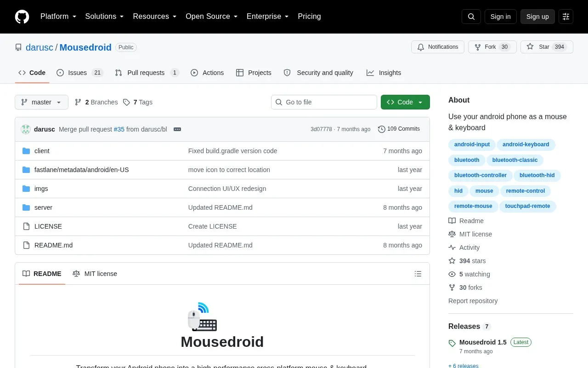Fork the Mousedroid repository

[492, 47]
